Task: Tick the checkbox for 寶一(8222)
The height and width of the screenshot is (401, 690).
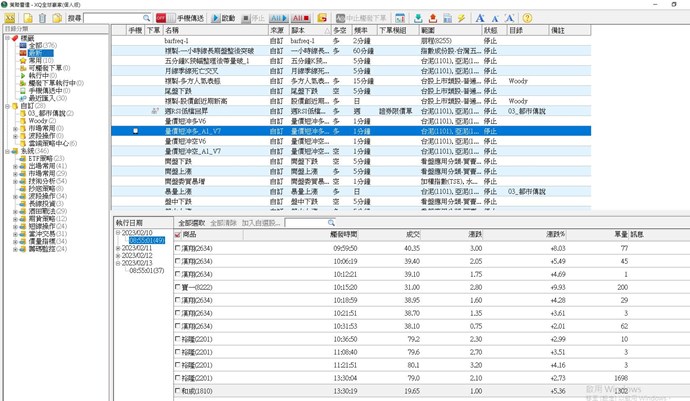Action: (178, 286)
